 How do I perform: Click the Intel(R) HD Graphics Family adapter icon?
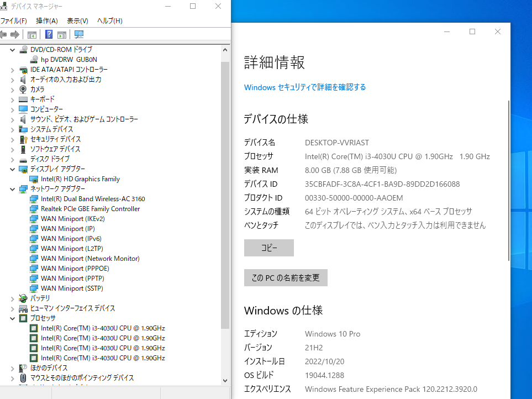coord(34,179)
